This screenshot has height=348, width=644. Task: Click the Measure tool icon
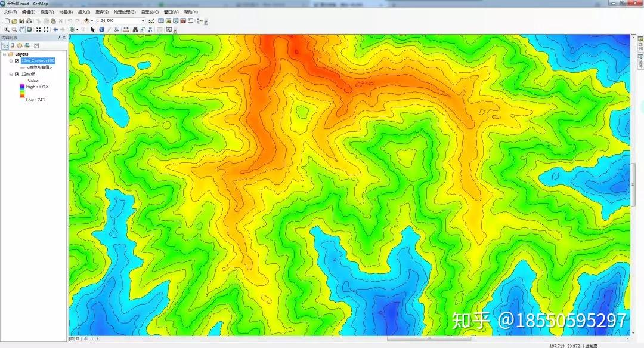pyautogui.click(x=125, y=29)
